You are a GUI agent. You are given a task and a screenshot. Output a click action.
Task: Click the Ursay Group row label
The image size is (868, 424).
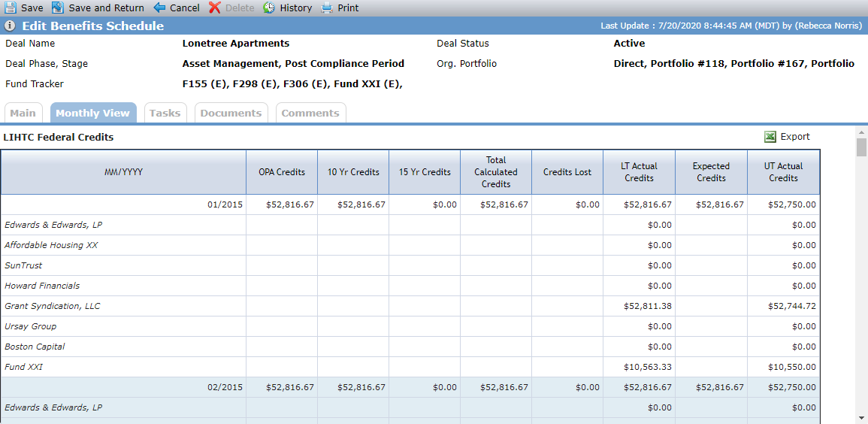(31, 326)
